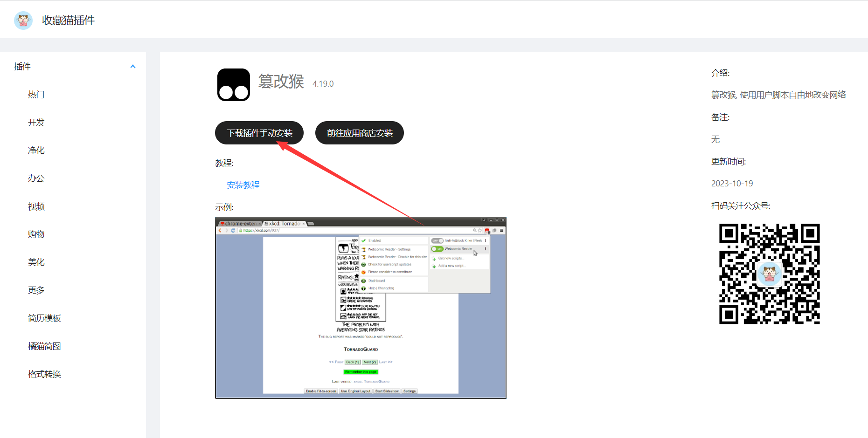Image resolution: width=868 pixels, height=438 pixels.
Task: Click the 插件 section header label
Action: (22, 67)
